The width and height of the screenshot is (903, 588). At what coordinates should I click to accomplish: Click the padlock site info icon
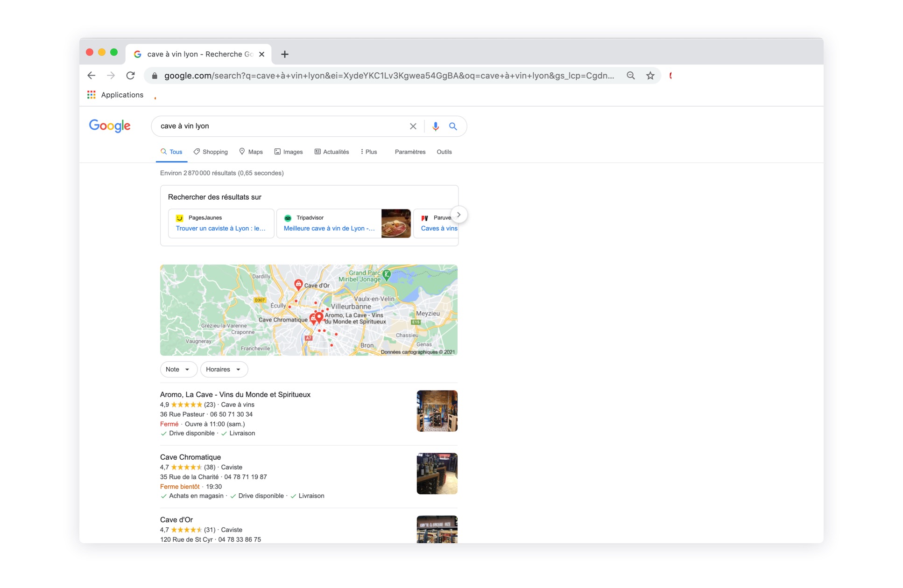pyautogui.click(x=155, y=76)
